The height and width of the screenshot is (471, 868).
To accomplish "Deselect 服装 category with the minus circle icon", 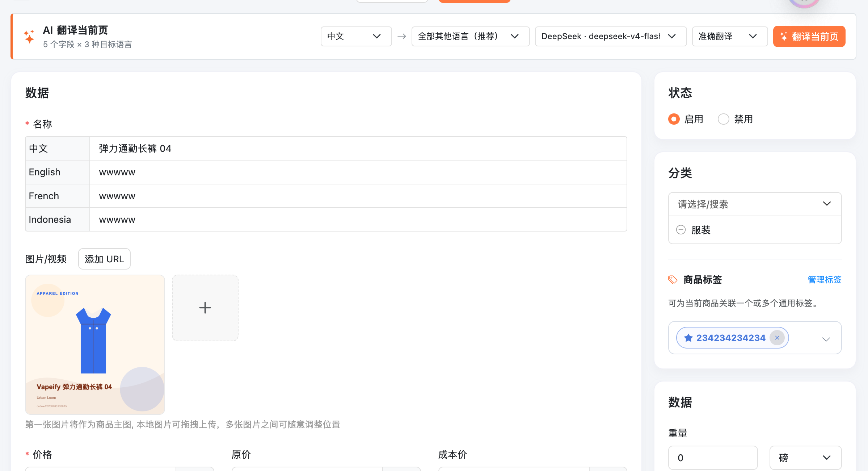I will (681, 230).
